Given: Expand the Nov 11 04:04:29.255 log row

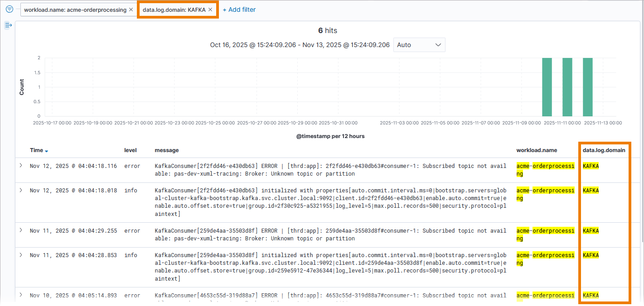Looking at the screenshot, I should coord(21,230).
